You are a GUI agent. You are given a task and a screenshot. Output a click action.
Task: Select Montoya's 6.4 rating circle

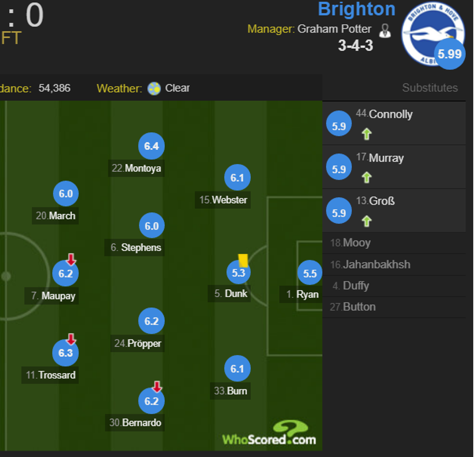[x=152, y=146]
